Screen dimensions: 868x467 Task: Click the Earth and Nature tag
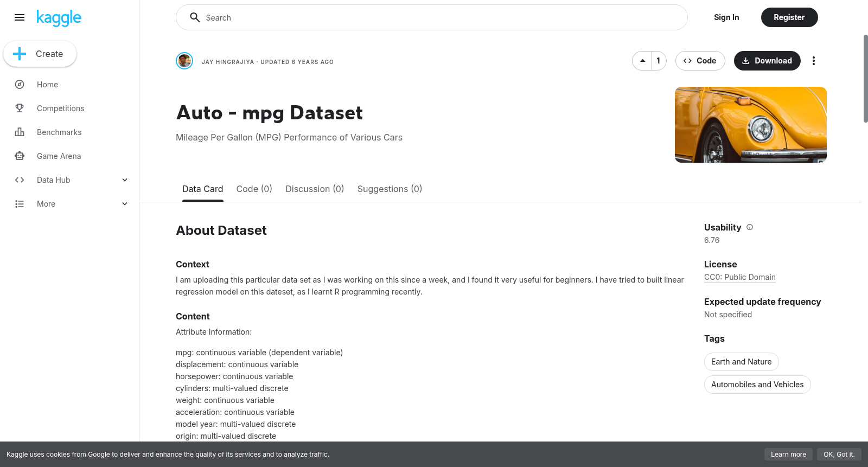tap(741, 362)
